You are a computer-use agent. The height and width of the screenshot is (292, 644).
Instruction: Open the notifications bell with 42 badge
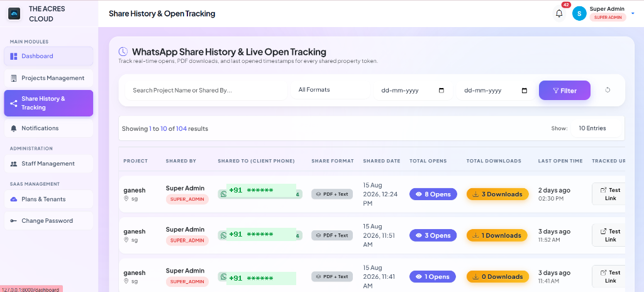(x=559, y=13)
